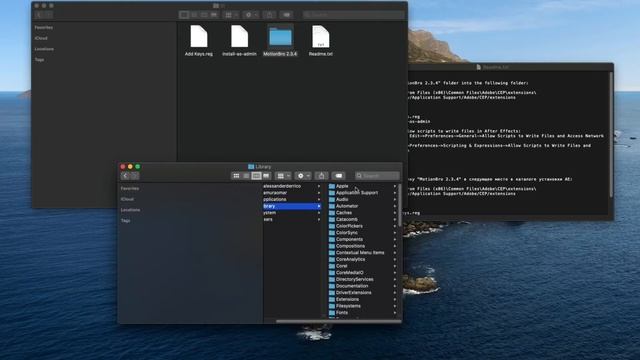Screen dimensions: 640x360
Task: Expand the DriverExtensions folder arrow
Action: click(395, 293)
